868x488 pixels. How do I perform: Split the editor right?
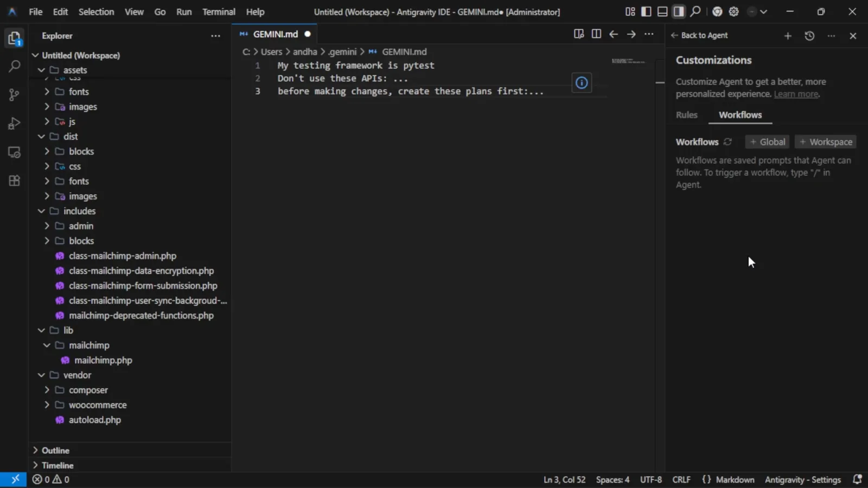pyautogui.click(x=596, y=34)
